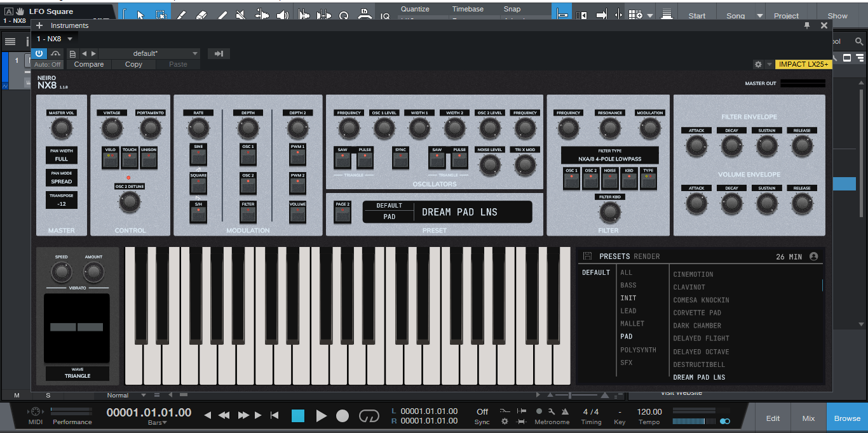868x433 pixels.
Task: Pin the Instruments plugin window
Action: tap(807, 25)
